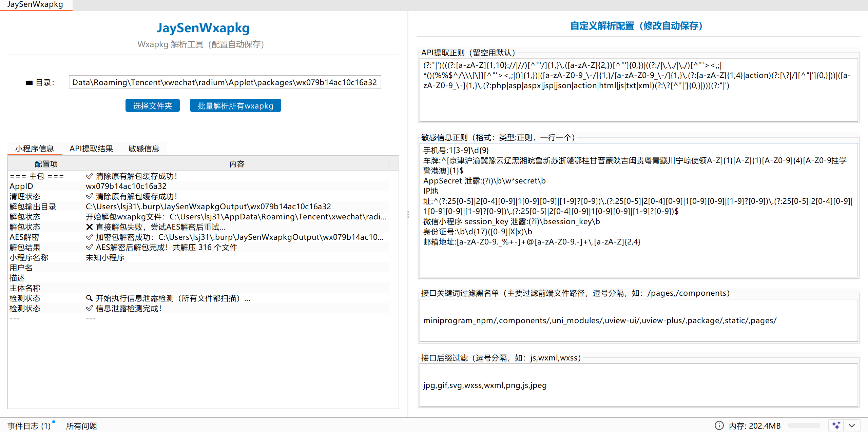Click the memory info circle icon
868x432 pixels.
719,425
